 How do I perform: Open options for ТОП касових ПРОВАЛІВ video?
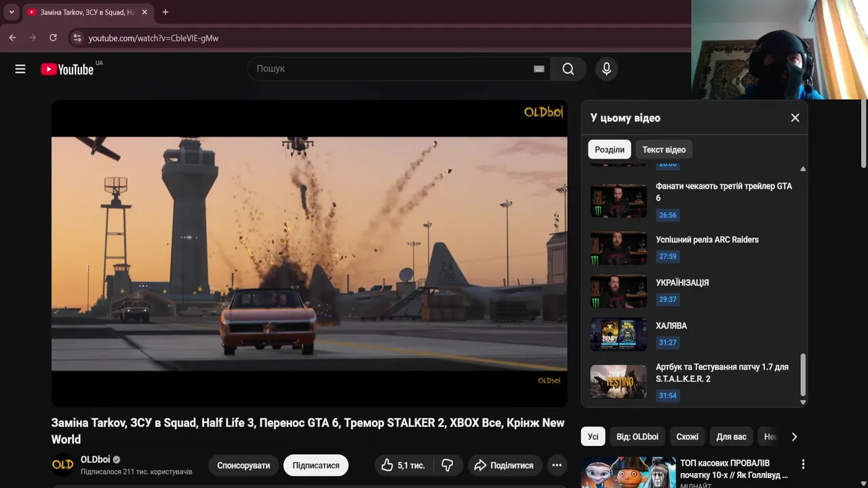803,464
